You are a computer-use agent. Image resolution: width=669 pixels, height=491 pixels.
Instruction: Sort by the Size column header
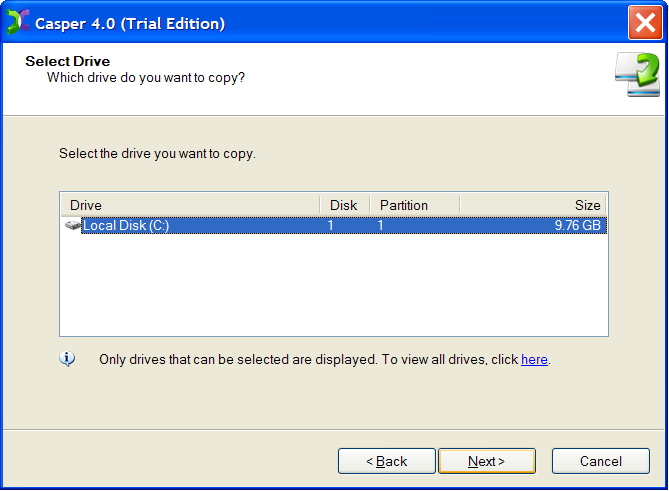click(533, 205)
